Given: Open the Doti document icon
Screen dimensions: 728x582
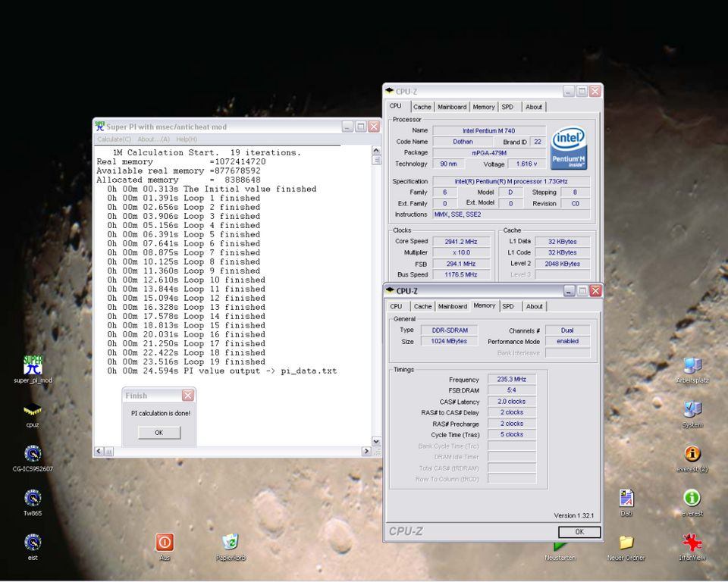Looking at the screenshot, I should 626,498.
